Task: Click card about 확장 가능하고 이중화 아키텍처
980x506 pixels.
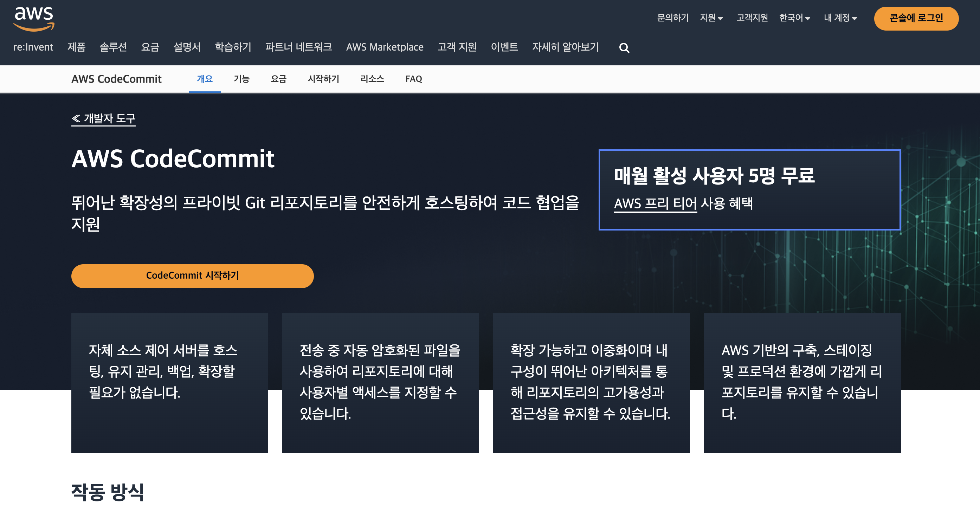Action: (591, 383)
